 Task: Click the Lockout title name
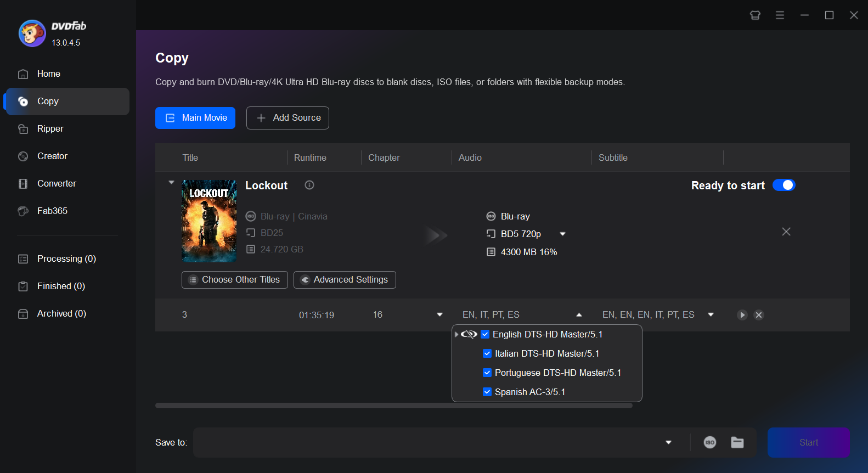(x=266, y=185)
